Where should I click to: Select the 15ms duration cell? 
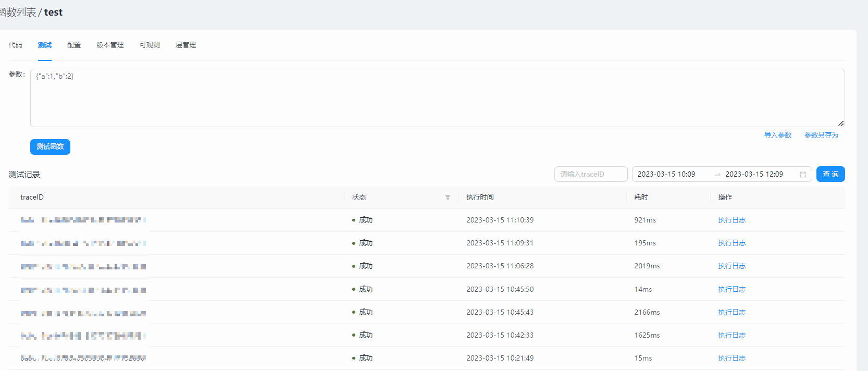click(643, 358)
